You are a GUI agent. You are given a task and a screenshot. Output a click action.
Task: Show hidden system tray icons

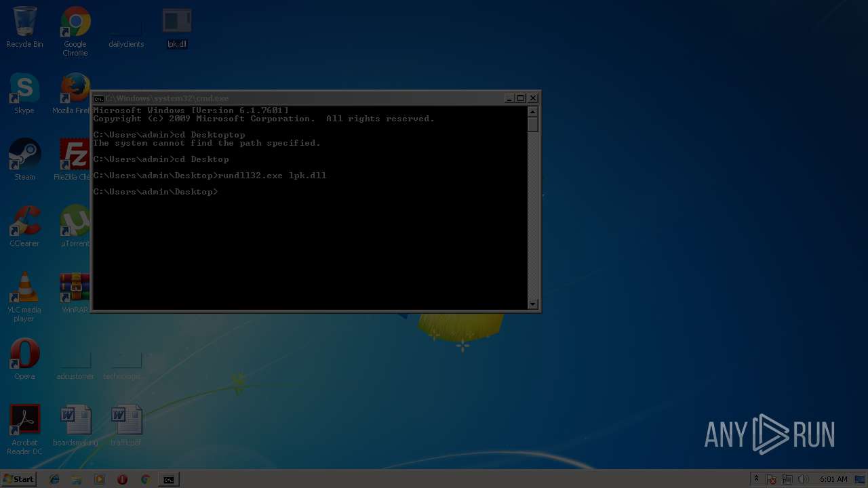click(757, 479)
